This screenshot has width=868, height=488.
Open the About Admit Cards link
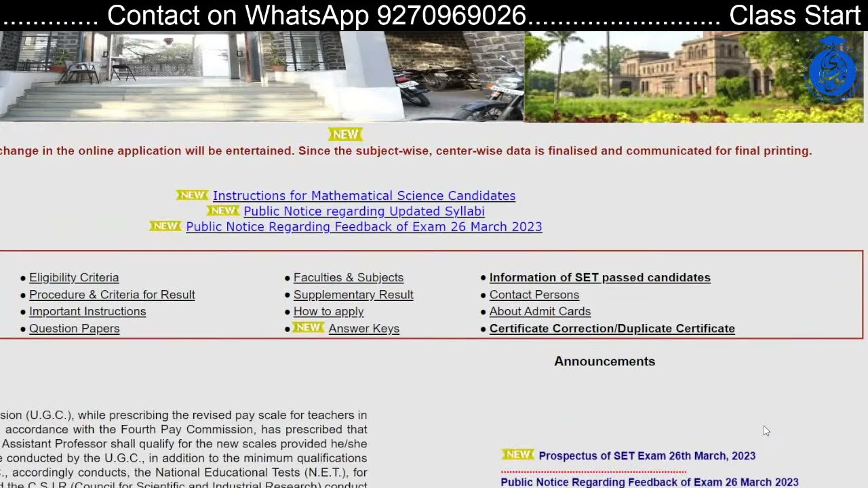click(x=540, y=312)
